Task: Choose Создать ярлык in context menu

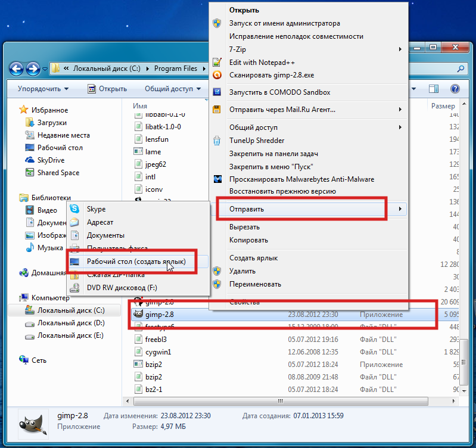Action: pos(309,258)
